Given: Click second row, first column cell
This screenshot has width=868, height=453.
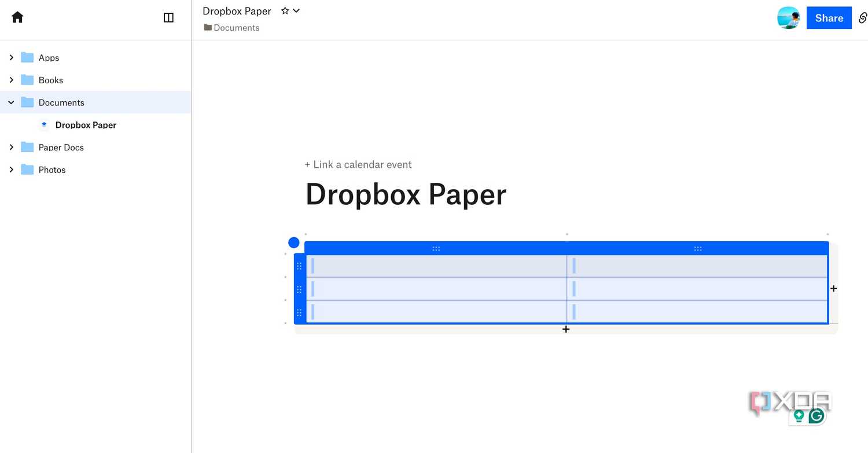Looking at the screenshot, I should (436, 289).
